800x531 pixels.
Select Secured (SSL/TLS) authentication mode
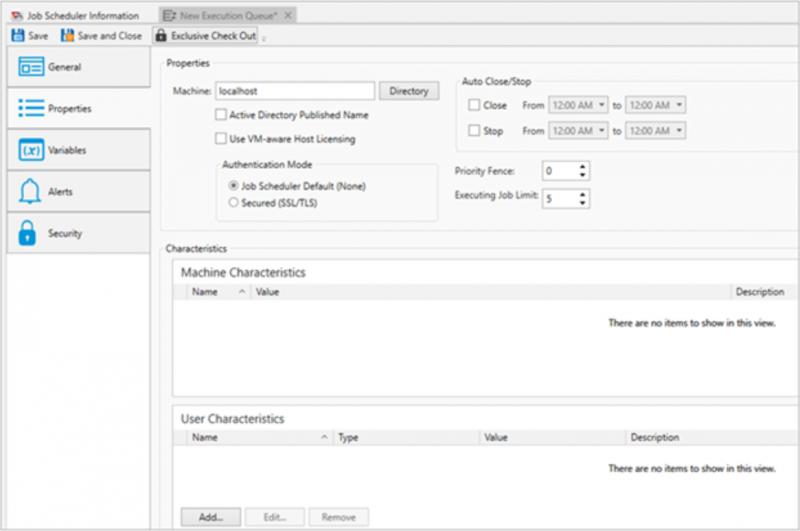234,202
